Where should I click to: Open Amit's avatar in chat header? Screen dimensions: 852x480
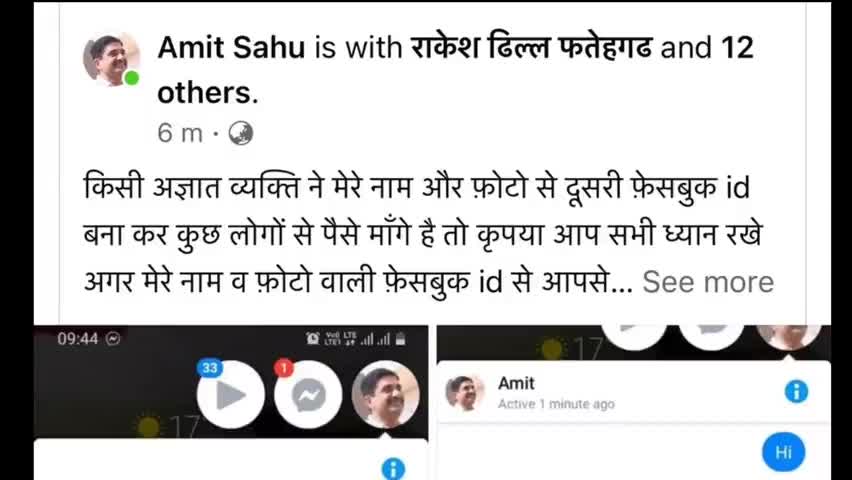coord(465,392)
